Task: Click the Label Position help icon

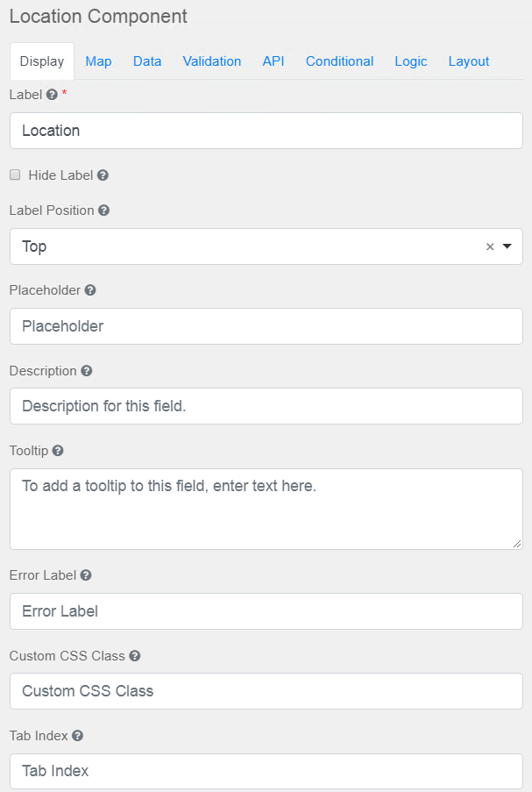Action: tap(103, 210)
